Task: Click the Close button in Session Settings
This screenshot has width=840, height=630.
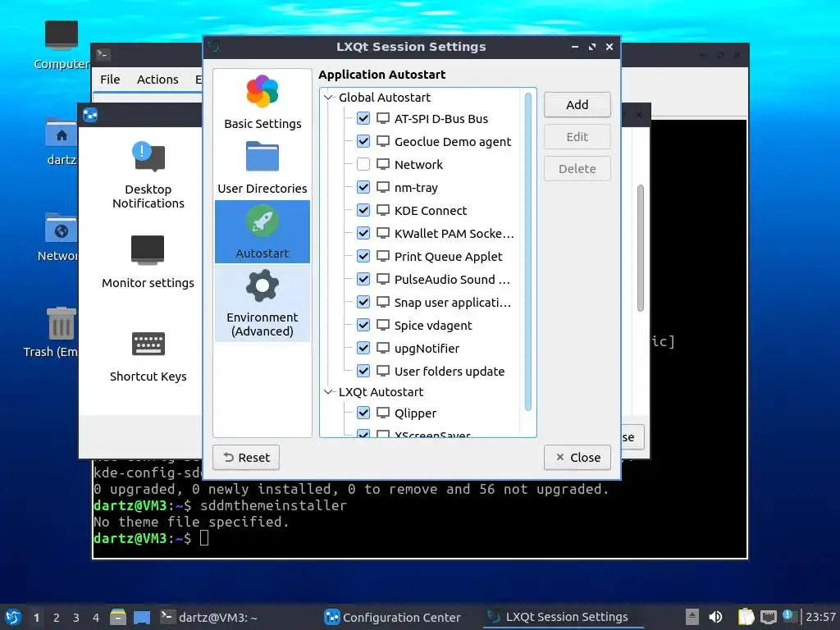Action: [577, 457]
